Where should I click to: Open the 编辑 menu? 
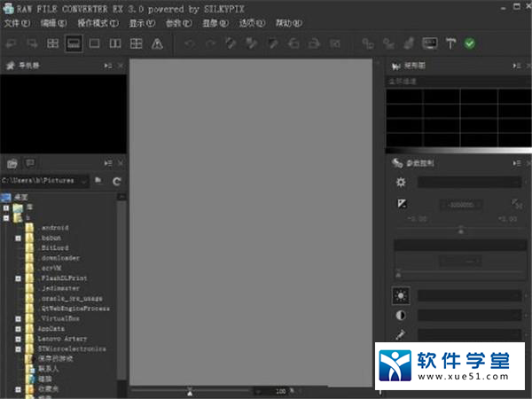click(53, 23)
